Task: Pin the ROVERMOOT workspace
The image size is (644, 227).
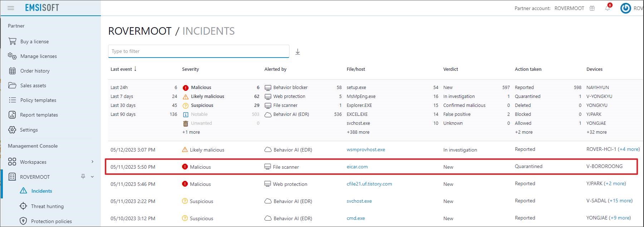Action: tap(83, 177)
